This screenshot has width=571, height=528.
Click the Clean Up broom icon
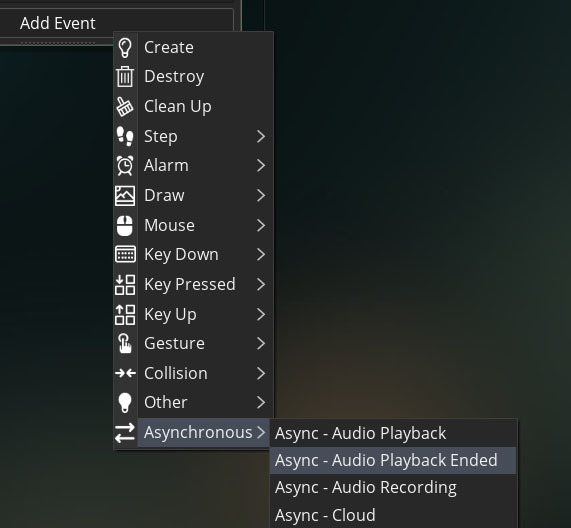pos(125,107)
